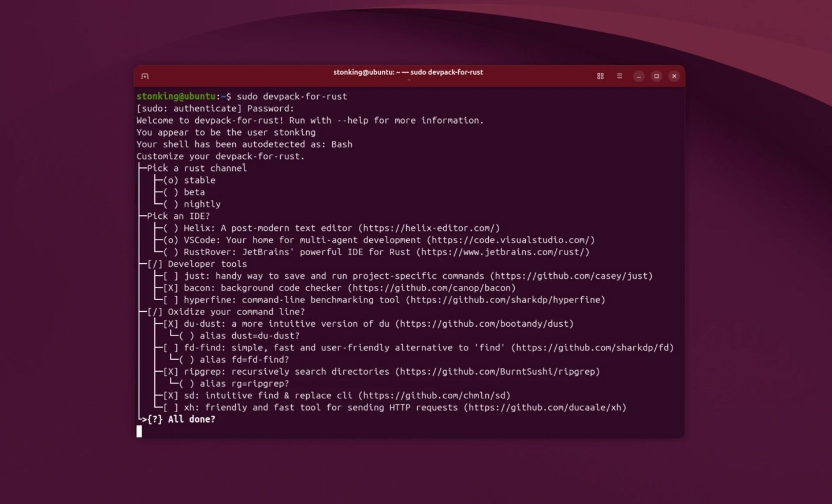Open a new terminal tab icon
The height and width of the screenshot is (504, 832).
click(x=145, y=76)
